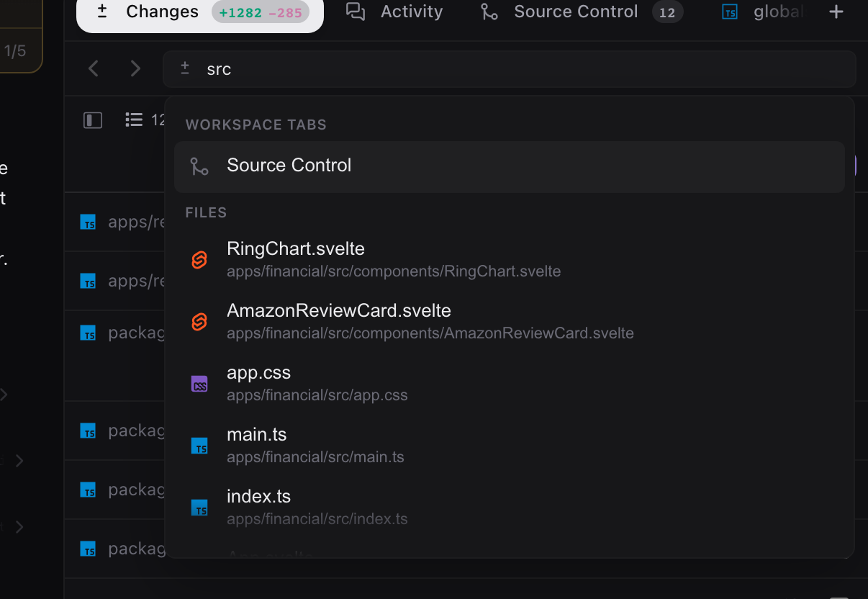Screen dimensions: 868x599
Task: Click path apps/financial/src/main.ts
Action: (x=315, y=457)
